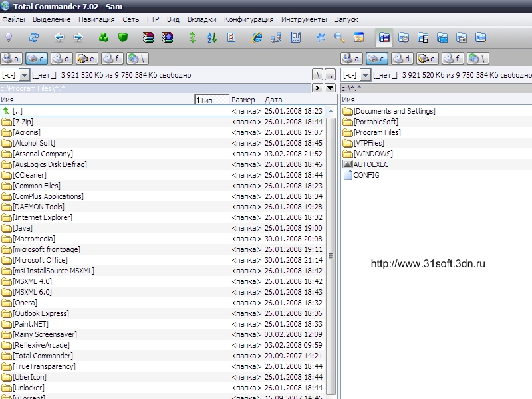
Task: Switch right panel to drive e
Action: pyautogui.click(x=428, y=59)
